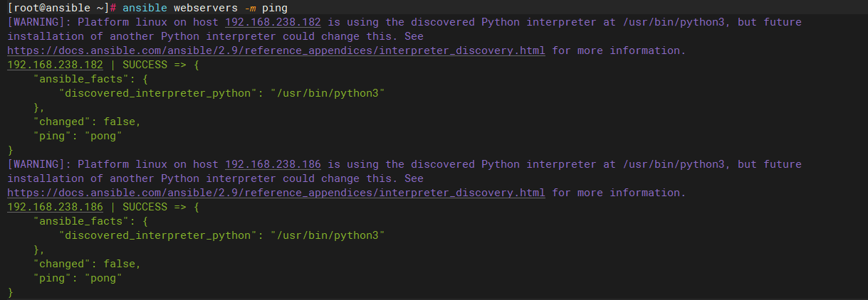Click quoted "/usr/bin/python3" value in 192.168.238.182 result
Image resolution: width=868 pixels, height=300 pixels.
[328, 93]
